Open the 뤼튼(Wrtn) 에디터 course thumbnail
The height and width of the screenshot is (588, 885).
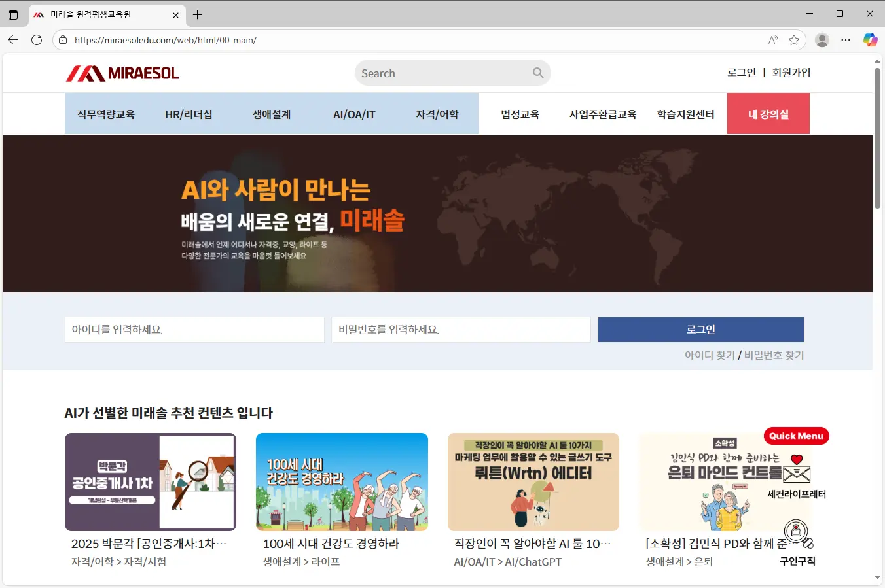tap(533, 482)
